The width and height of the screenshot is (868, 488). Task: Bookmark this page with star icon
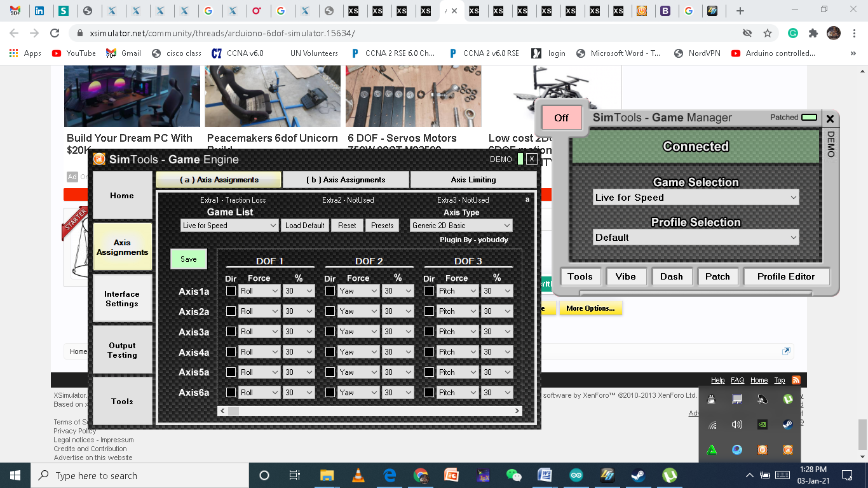click(x=768, y=33)
